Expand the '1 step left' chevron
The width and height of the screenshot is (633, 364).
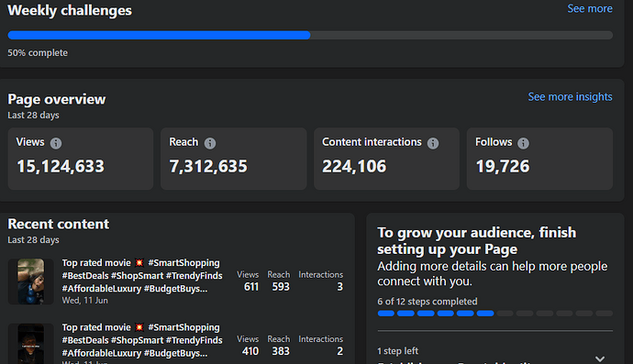[600, 358]
